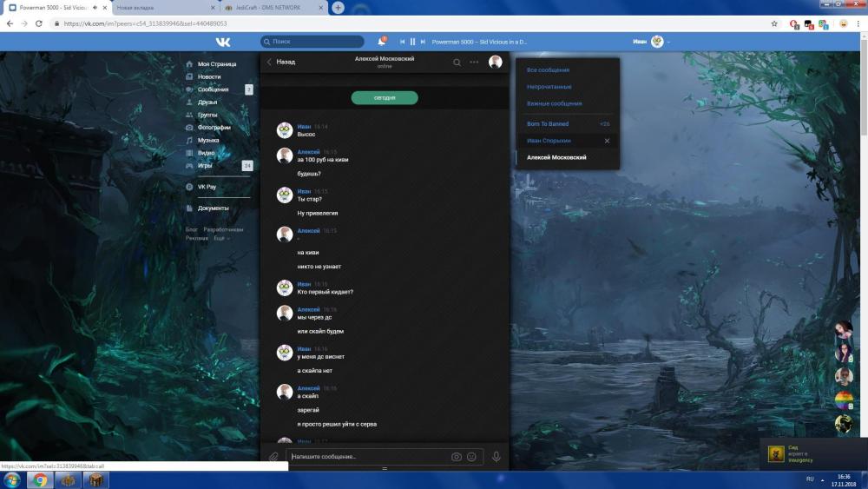Open the emoji smiley picker
The width and height of the screenshot is (868, 489).
[x=471, y=457]
